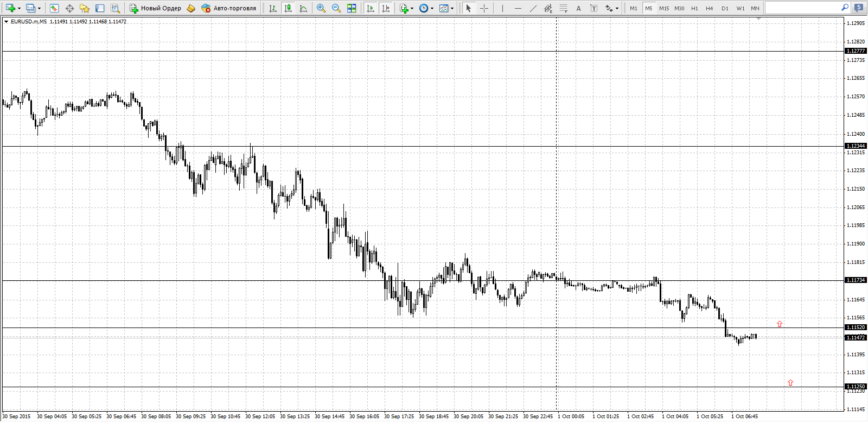Open the Arrows objects dropdown arrow
The image size is (868, 422).
point(617,8)
